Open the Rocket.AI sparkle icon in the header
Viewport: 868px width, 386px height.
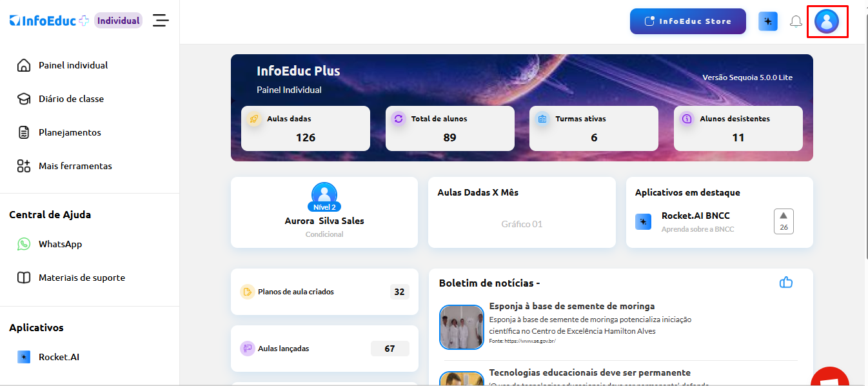coord(768,21)
